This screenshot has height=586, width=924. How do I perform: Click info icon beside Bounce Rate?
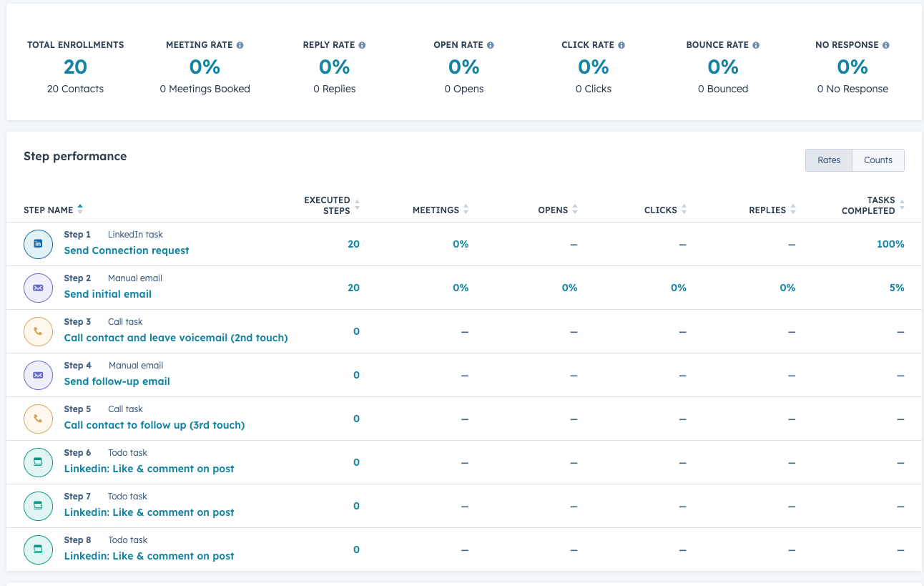[756, 45]
